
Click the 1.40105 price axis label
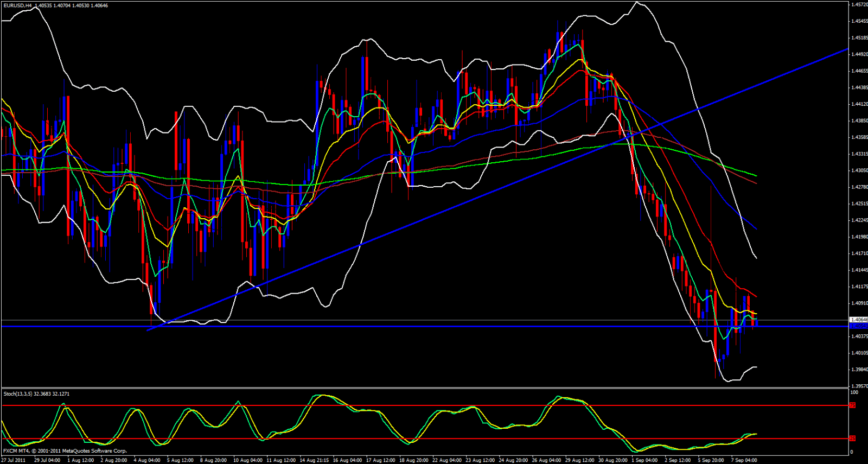coord(860,353)
